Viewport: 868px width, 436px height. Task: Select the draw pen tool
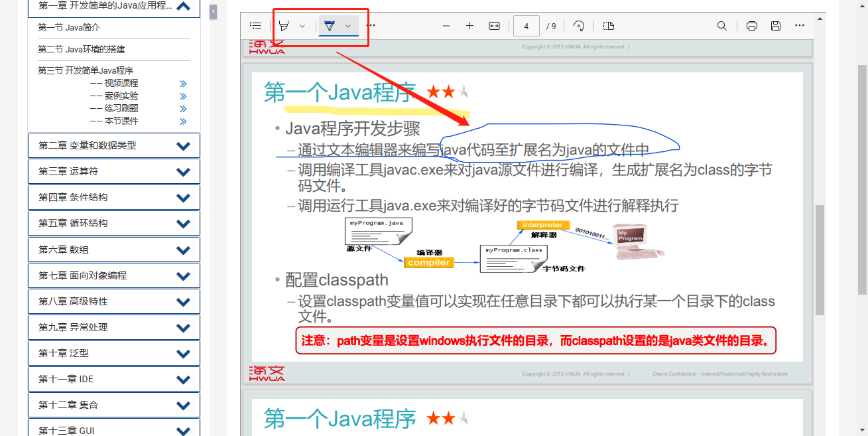point(329,26)
